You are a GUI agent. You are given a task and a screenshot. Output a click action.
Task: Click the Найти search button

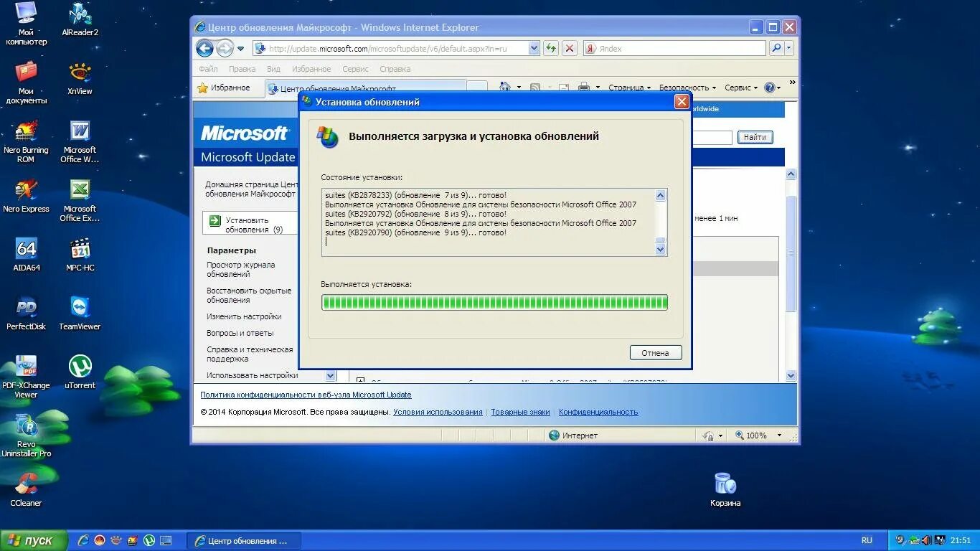click(x=755, y=137)
